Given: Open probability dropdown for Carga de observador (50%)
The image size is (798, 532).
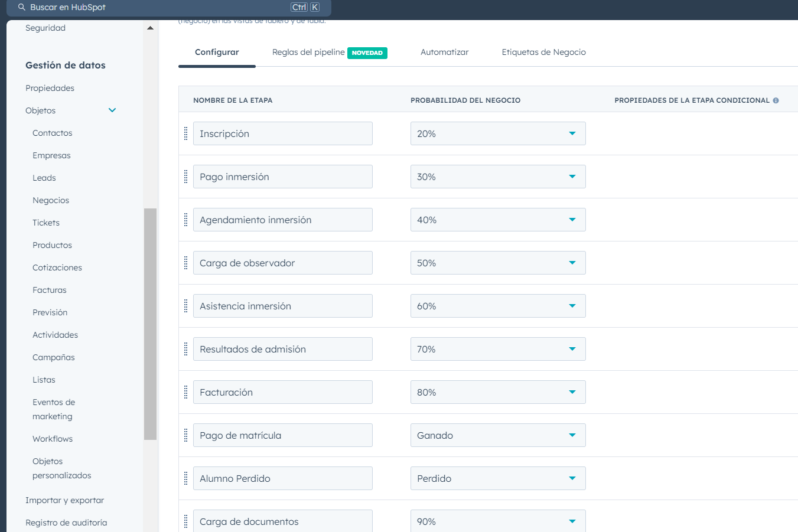Looking at the screenshot, I should (498, 263).
